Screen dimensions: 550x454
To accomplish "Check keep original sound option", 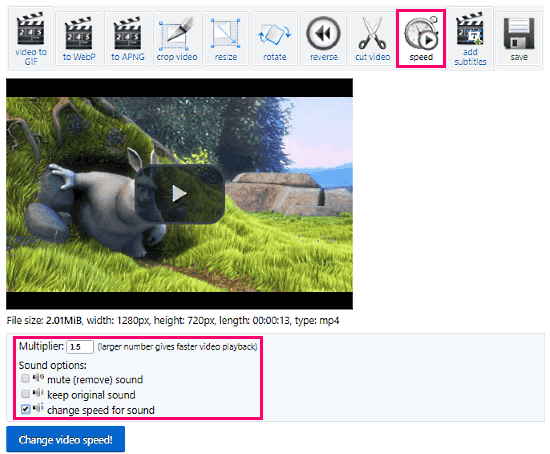I will coord(25,394).
